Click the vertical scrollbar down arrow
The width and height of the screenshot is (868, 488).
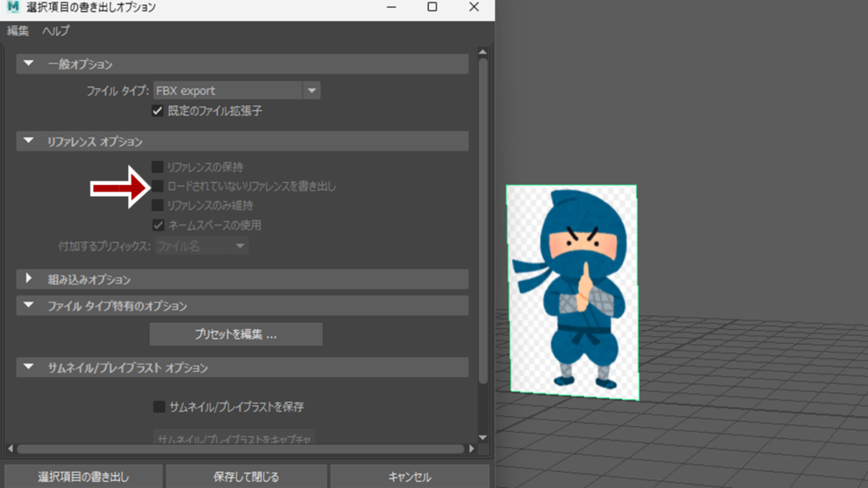tap(482, 438)
